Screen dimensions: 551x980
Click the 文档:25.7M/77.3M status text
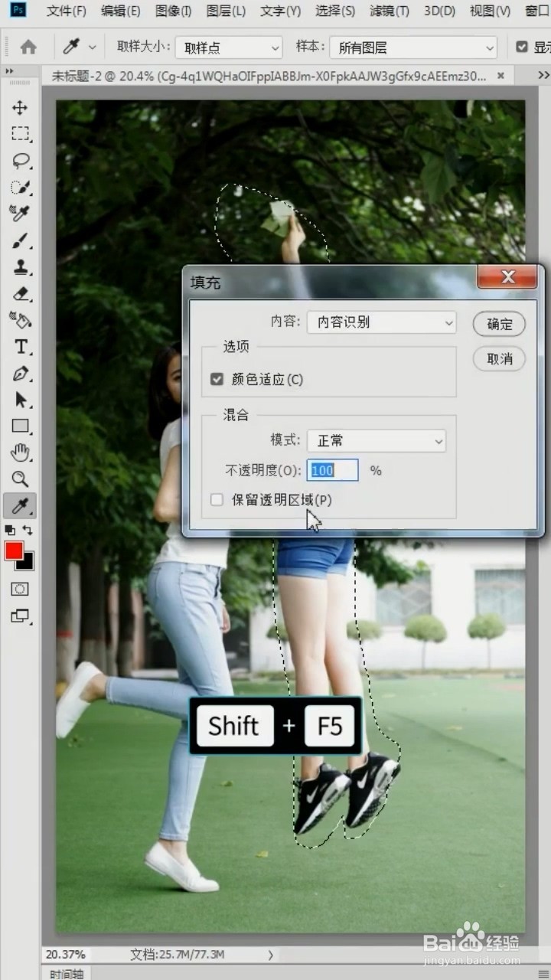pos(177,955)
